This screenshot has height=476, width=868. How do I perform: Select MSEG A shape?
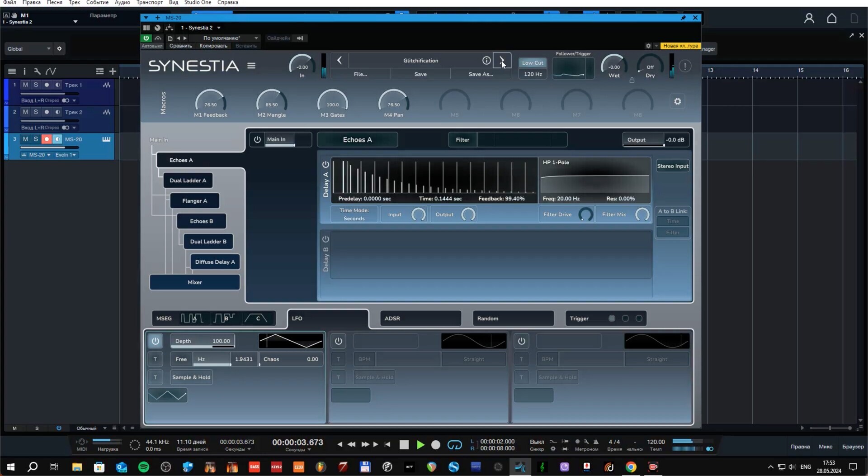click(x=192, y=318)
